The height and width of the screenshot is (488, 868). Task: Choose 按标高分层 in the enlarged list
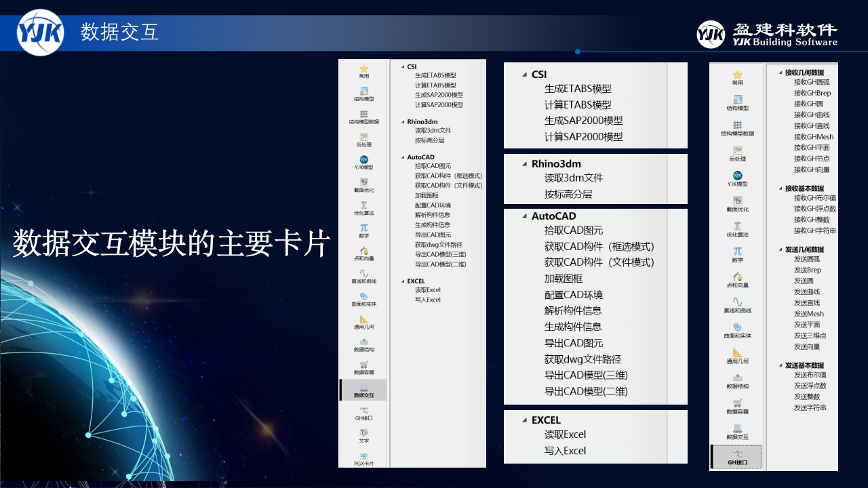(x=568, y=194)
